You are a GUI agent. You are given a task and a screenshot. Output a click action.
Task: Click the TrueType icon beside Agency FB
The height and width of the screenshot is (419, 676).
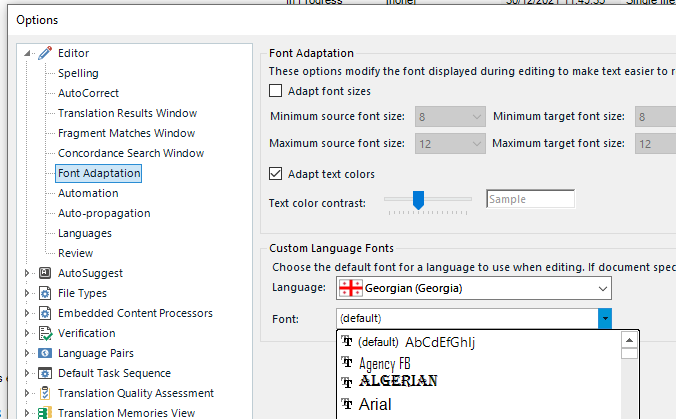(347, 362)
